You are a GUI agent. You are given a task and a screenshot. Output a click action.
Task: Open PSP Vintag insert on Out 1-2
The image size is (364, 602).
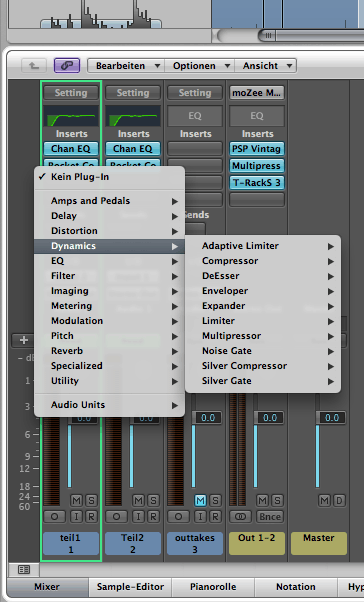[x=257, y=149]
